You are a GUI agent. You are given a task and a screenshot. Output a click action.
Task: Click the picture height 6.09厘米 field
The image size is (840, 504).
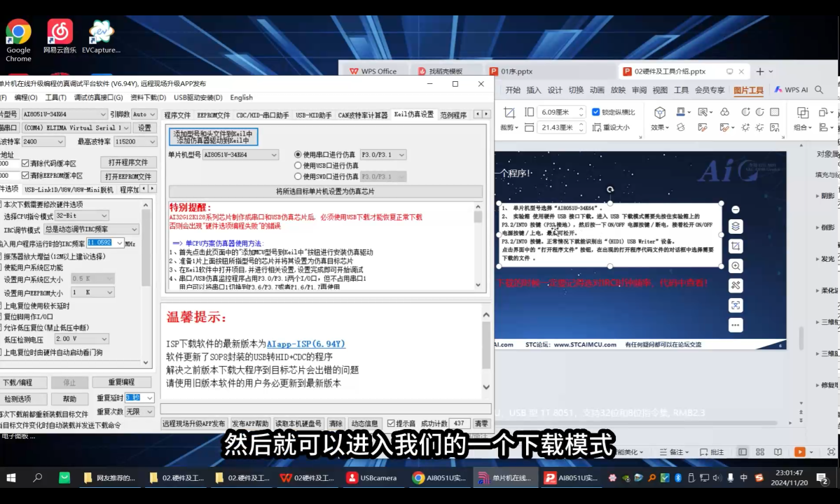point(561,112)
